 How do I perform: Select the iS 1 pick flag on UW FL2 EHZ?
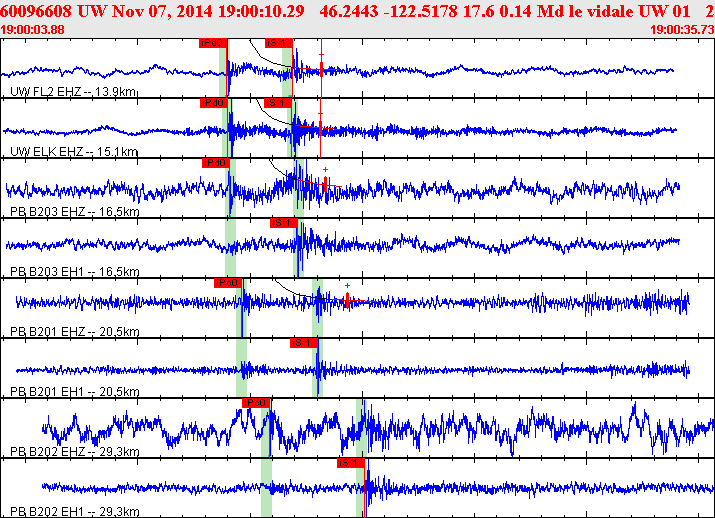click(279, 43)
